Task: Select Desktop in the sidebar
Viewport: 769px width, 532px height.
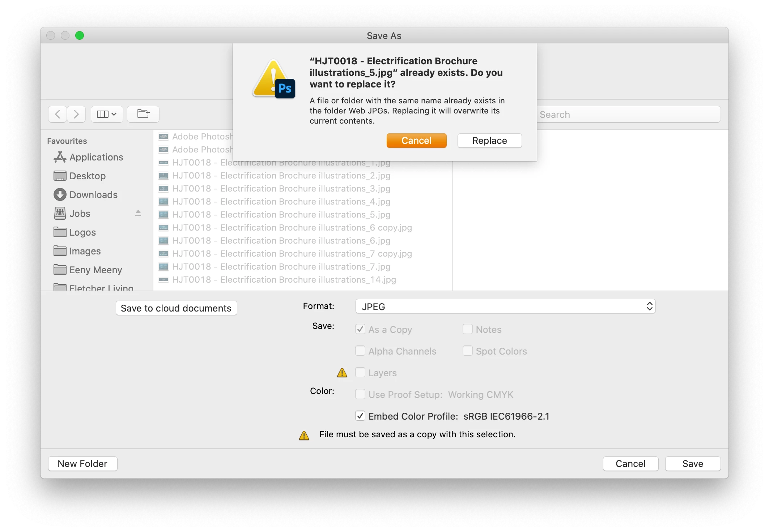Action: click(x=87, y=176)
